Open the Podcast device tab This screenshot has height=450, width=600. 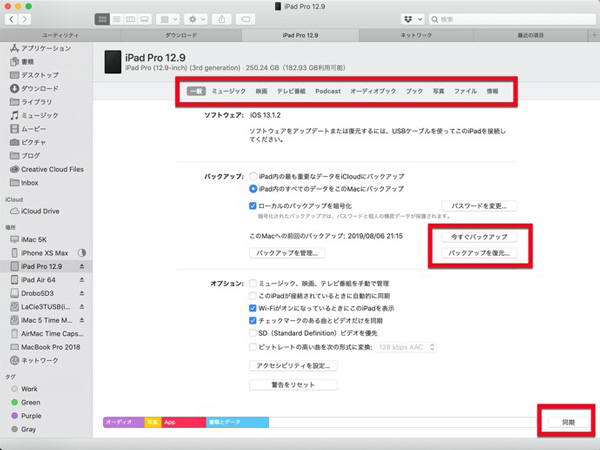pyautogui.click(x=328, y=91)
